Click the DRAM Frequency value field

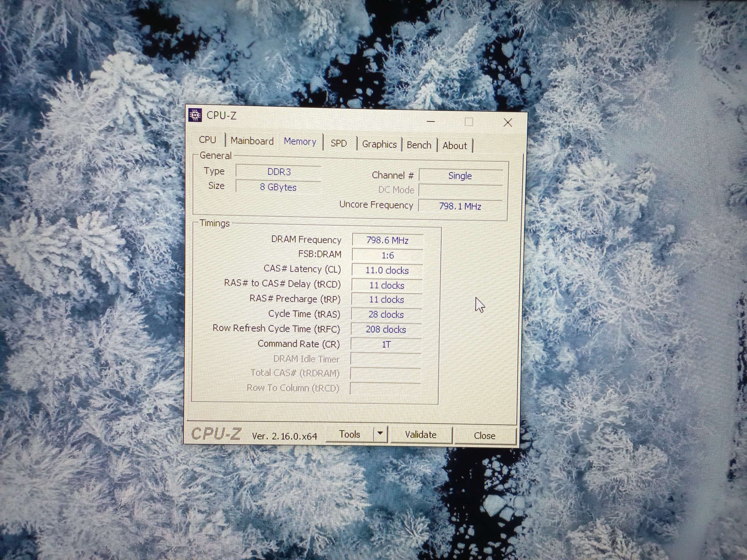pyautogui.click(x=387, y=240)
